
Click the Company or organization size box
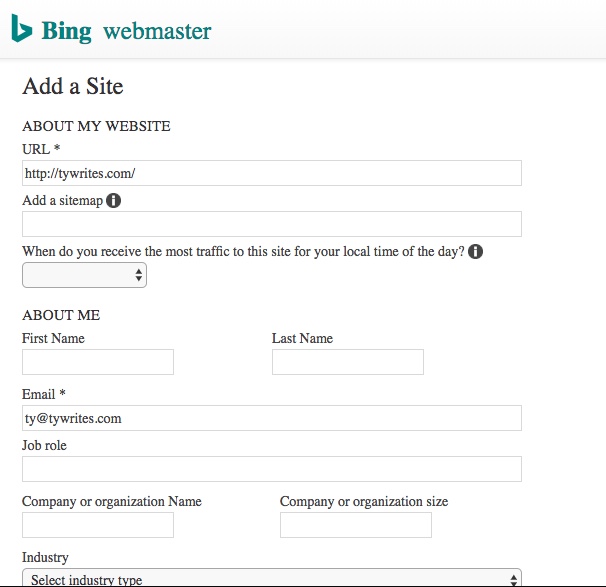[356, 525]
